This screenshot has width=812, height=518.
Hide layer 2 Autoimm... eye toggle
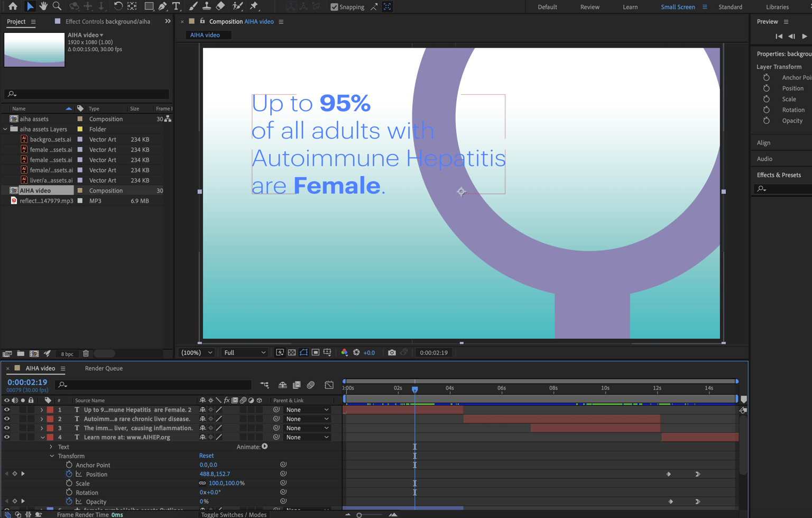pyautogui.click(x=7, y=419)
